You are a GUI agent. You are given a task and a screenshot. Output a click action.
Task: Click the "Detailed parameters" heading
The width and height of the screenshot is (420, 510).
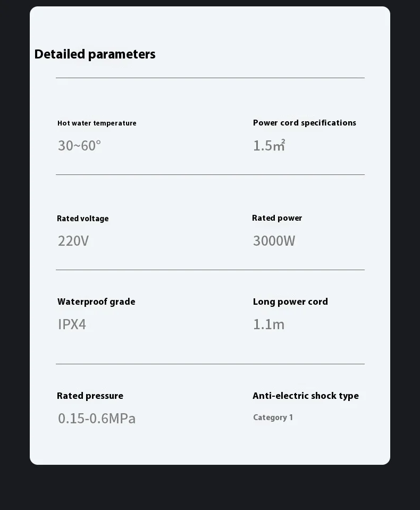[x=95, y=54]
